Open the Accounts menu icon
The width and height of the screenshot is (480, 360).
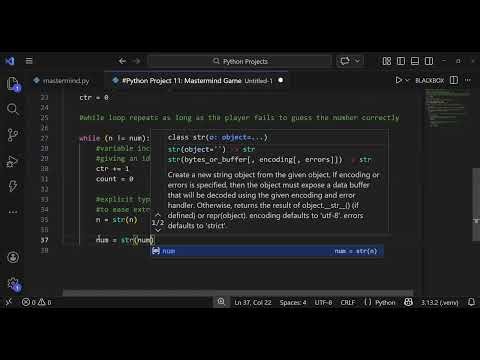click(13, 257)
